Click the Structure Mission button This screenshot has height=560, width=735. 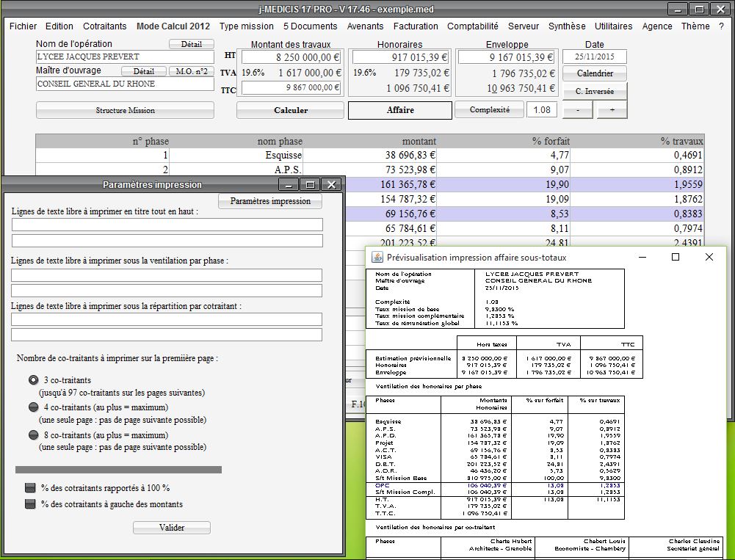125,110
